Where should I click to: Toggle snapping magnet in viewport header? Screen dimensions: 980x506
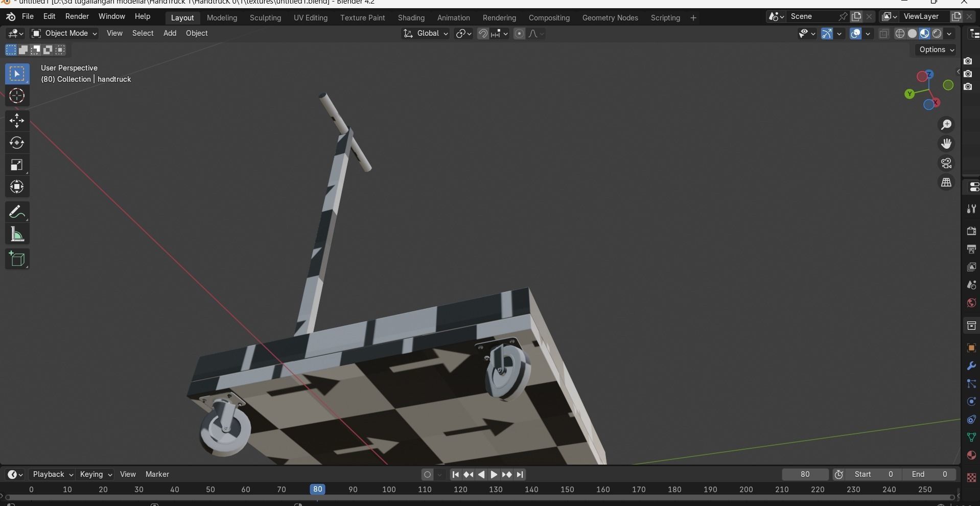(483, 34)
